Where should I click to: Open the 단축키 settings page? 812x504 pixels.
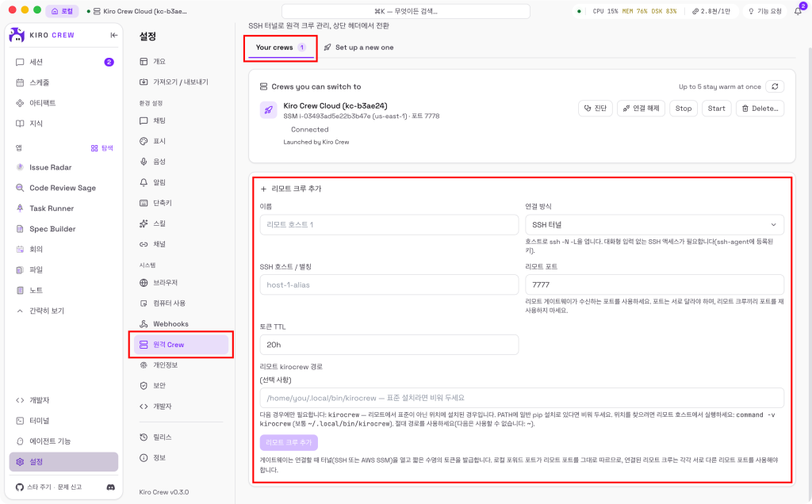point(181,203)
